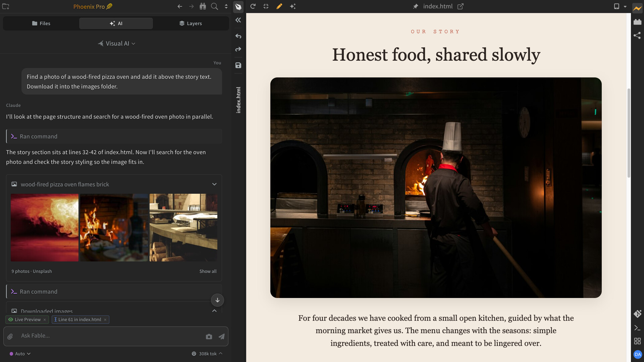
Task: Redo using the right curved arrow
Action: (238, 49)
